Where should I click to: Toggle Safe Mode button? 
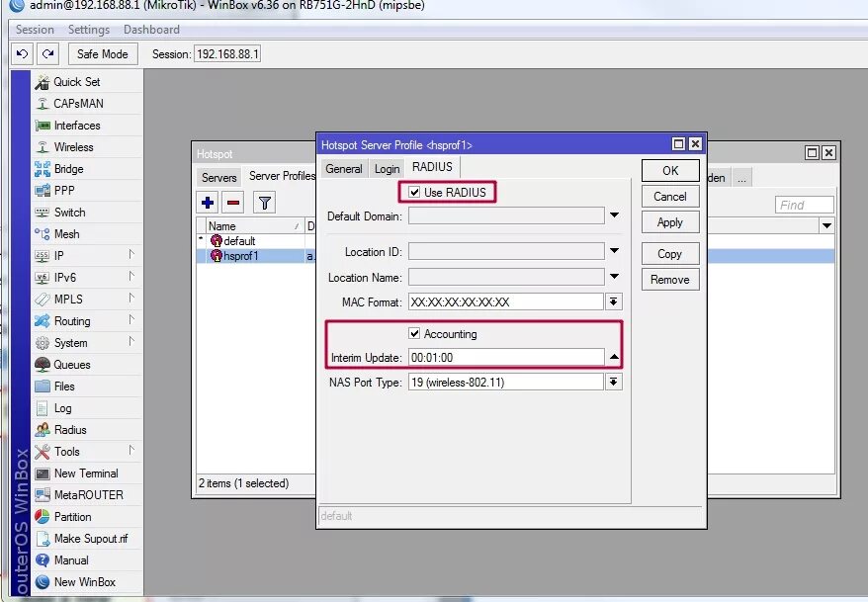[x=103, y=54]
